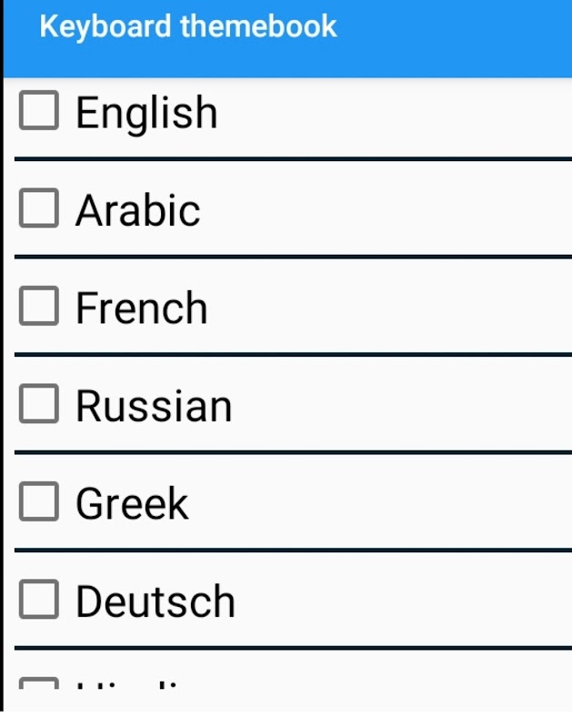The image size is (572, 728).
Task: Click the divider line under English
Action: click(x=291, y=158)
